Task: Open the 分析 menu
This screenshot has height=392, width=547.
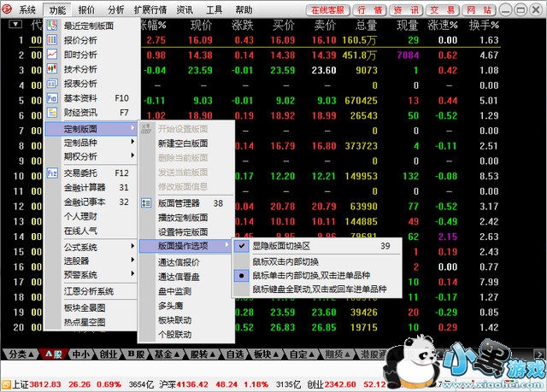Action: [116, 9]
